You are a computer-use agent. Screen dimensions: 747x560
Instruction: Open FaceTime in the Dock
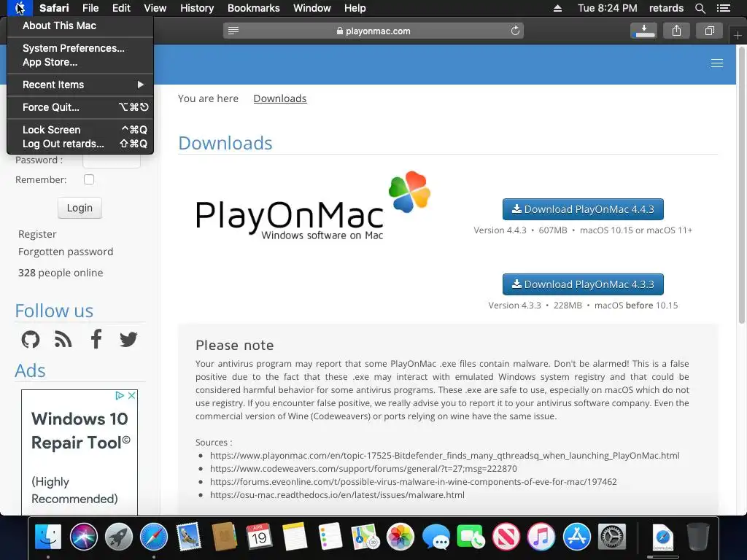[x=471, y=537]
